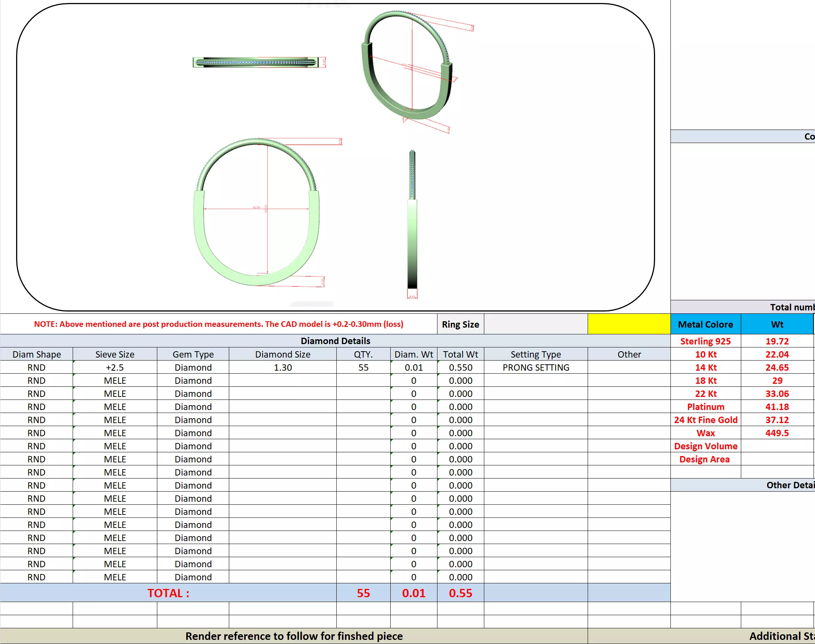Select the red production NOTE text

click(218, 324)
